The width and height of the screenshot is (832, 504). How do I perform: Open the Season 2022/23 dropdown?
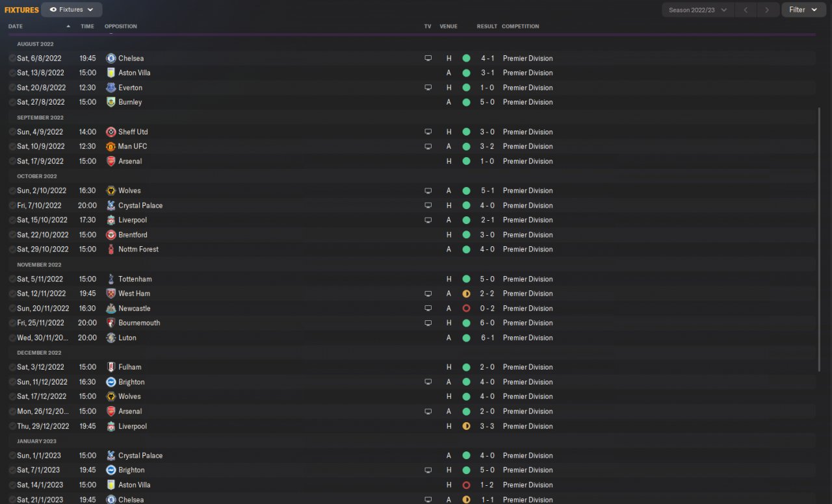(698, 10)
